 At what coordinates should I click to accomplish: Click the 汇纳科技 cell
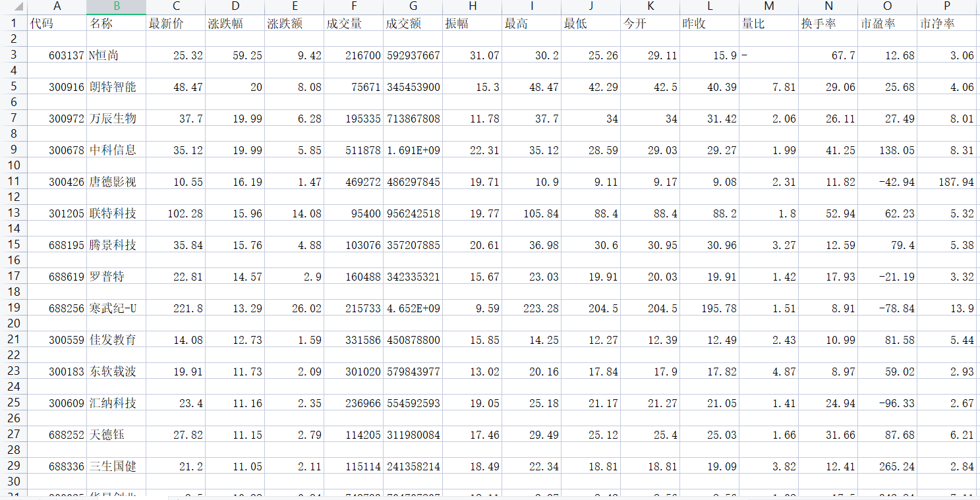click(117, 403)
